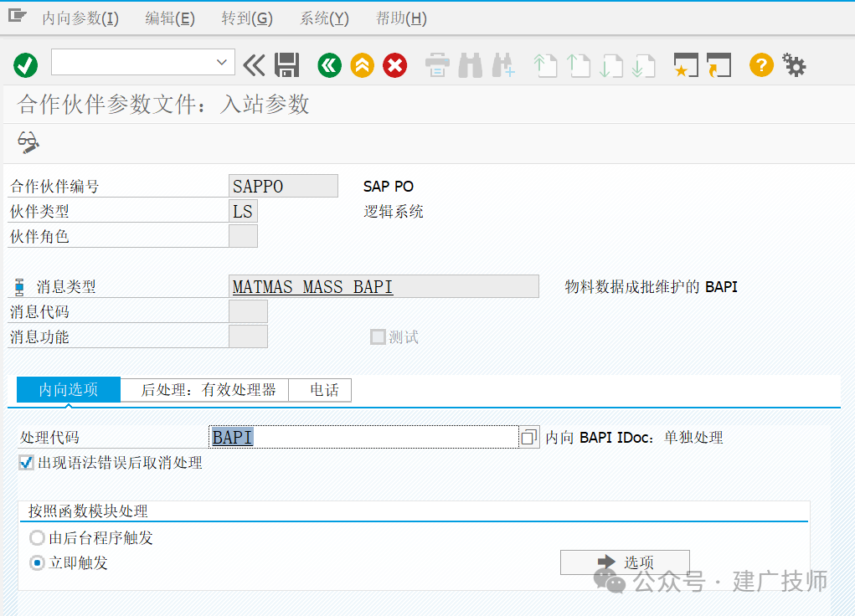Screen dimensions: 855x616
Task: Click the 'SAP PO' description text
Action: 389,187
